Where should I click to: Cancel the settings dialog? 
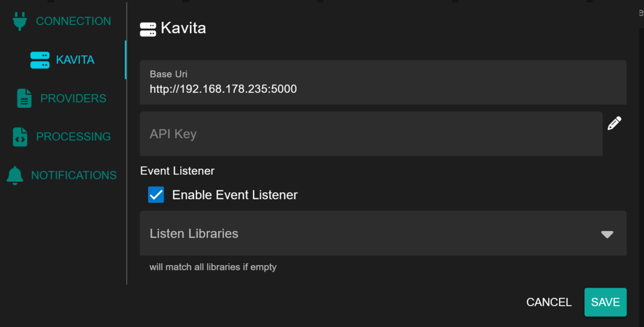pos(549,302)
